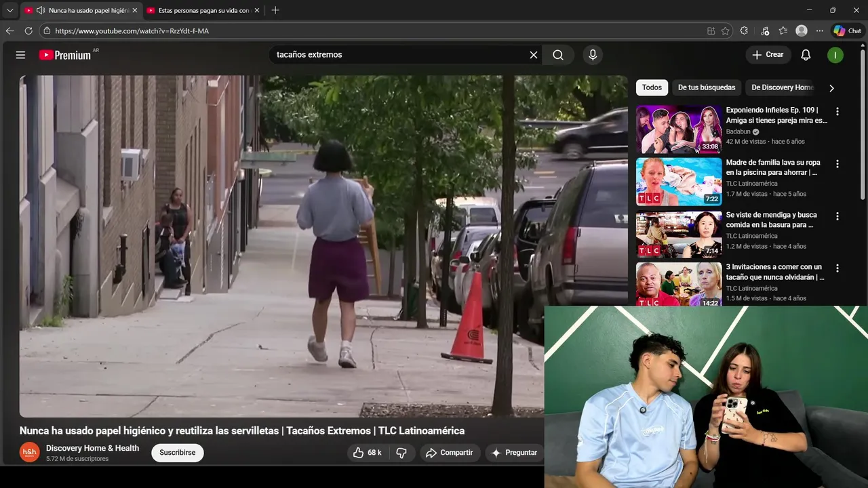Open the green account avatar menu
Viewport: 868px width, 488px height.
[835, 55]
